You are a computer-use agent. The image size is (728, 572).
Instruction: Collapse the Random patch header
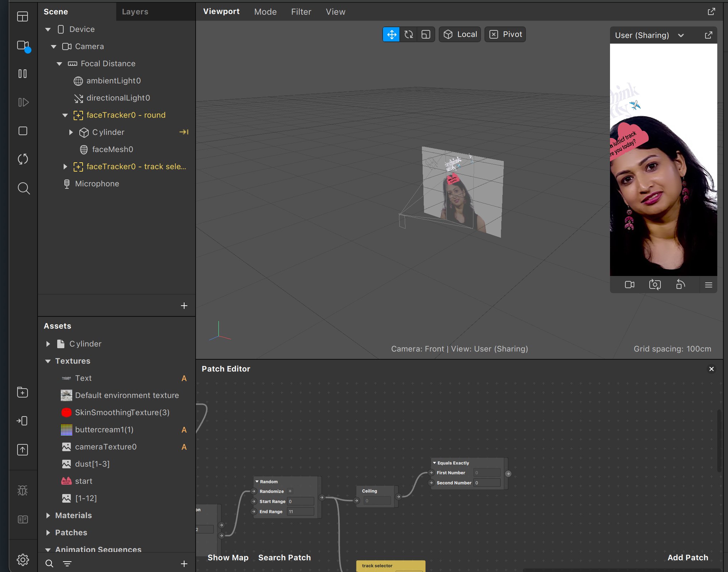(x=257, y=482)
